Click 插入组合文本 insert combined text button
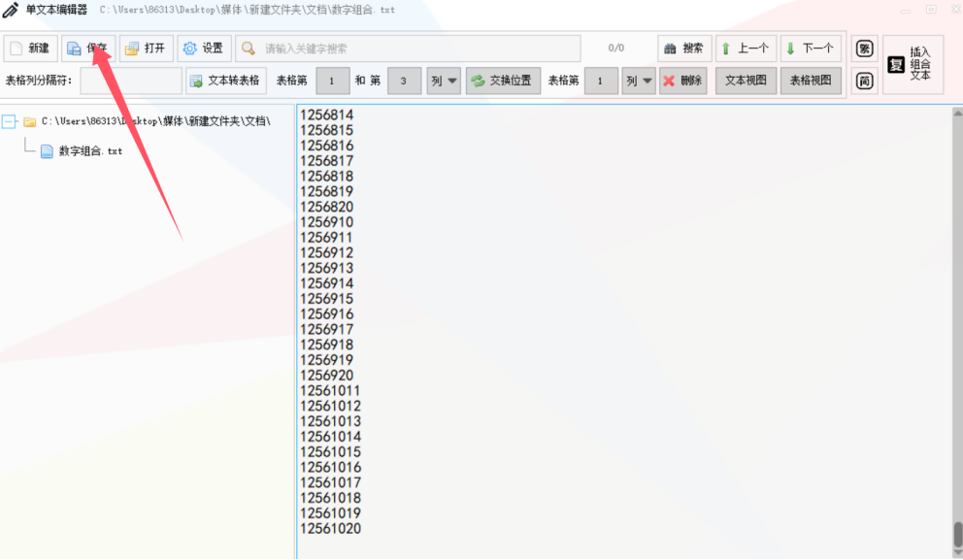Screen dimensions: 963x560 [x=912, y=64]
